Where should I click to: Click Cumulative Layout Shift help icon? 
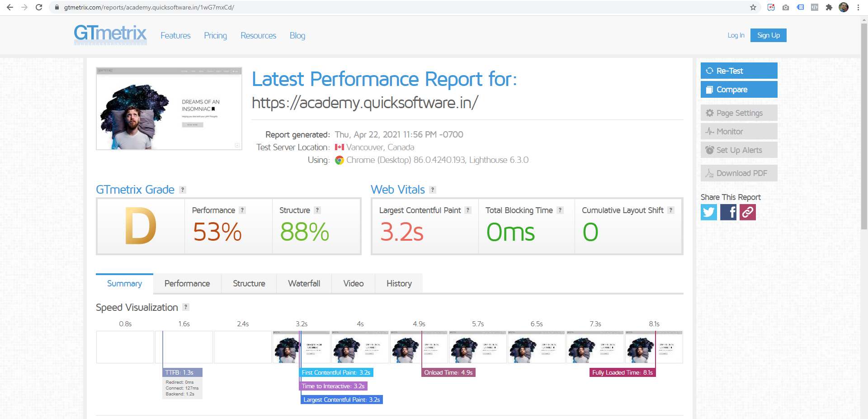pyautogui.click(x=671, y=210)
